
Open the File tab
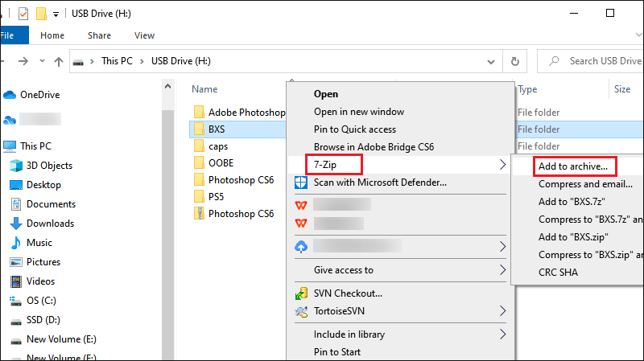point(14,35)
